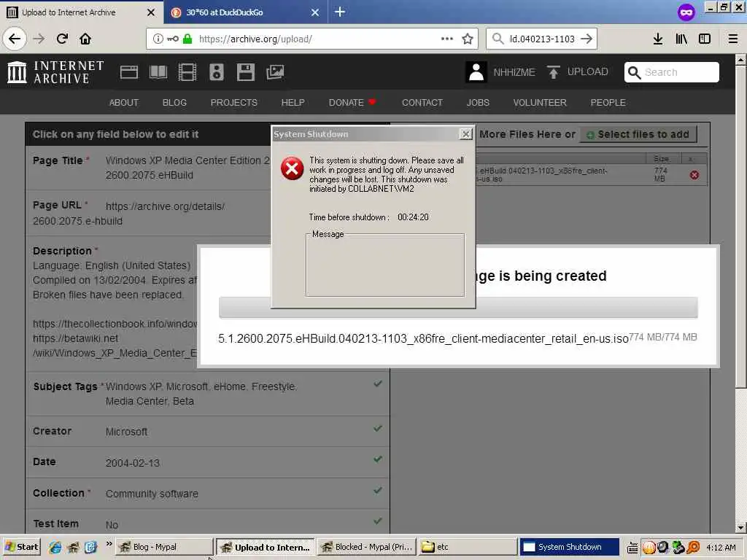The image size is (747, 560).
Task: Select Upload to Internet Archive tab
Action: [82, 12]
